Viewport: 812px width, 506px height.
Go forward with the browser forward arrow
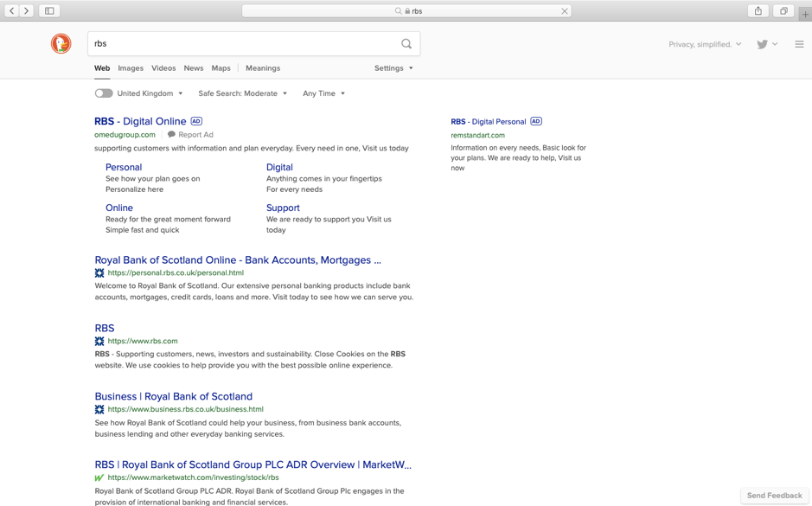click(26, 11)
